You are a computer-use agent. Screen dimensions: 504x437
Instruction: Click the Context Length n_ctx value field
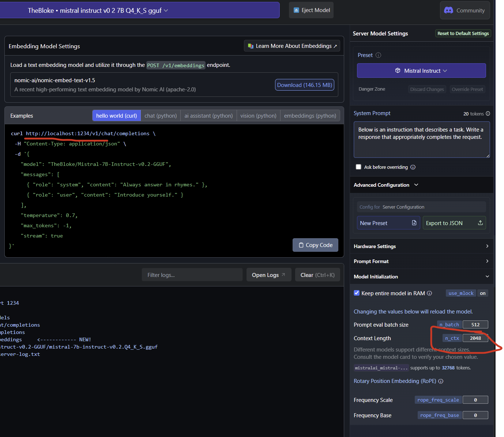(475, 338)
